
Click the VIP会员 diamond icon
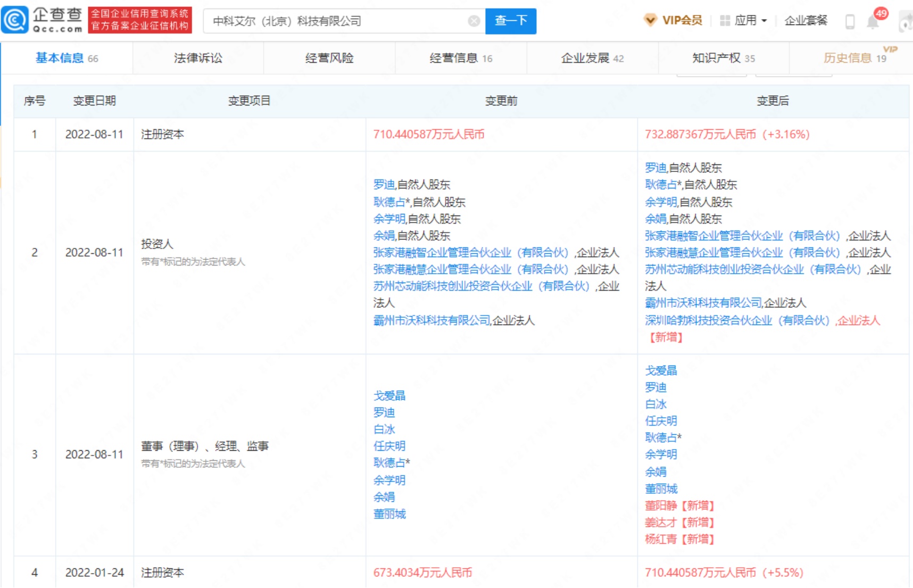[650, 20]
